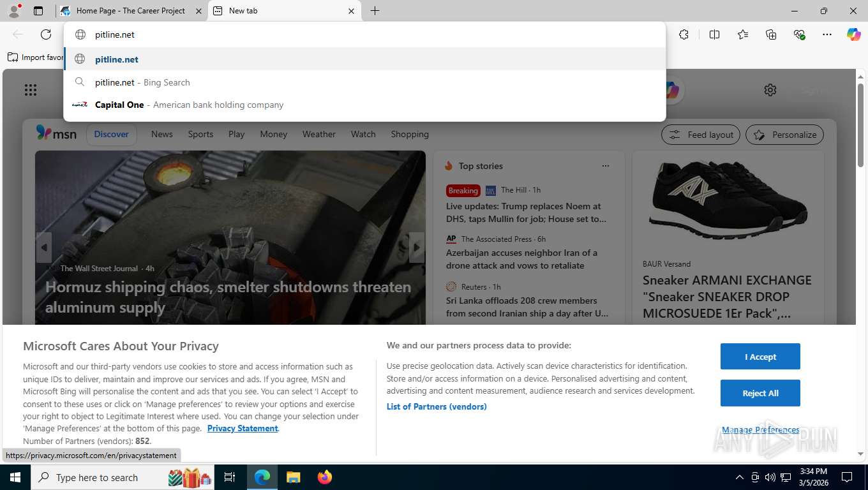Open the page settings gear icon

770,90
